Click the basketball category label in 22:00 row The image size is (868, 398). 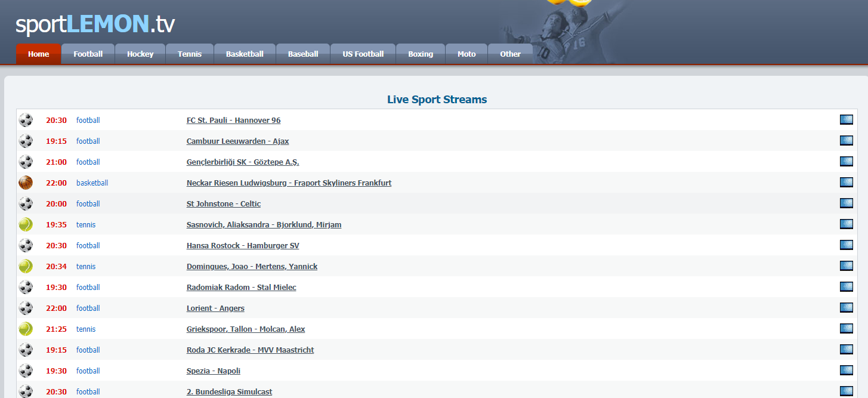pyautogui.click(x=92, y=183)
